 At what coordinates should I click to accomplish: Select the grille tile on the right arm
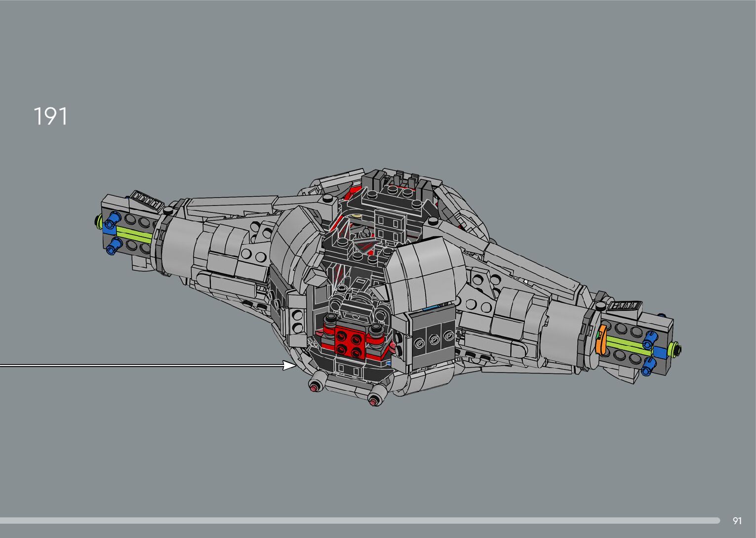[x=625, y=306]
